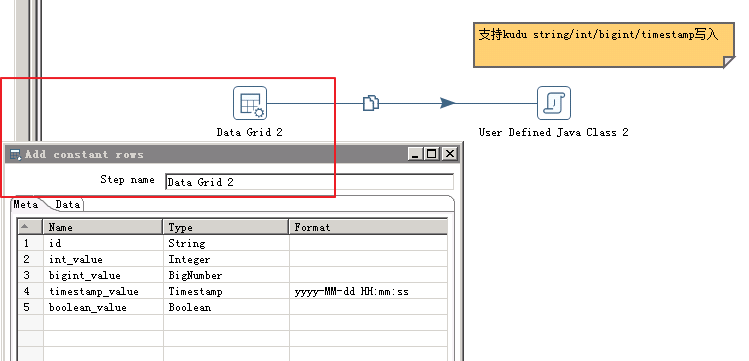Click the 'User Defined Java Class 2' label

(554, 132)
